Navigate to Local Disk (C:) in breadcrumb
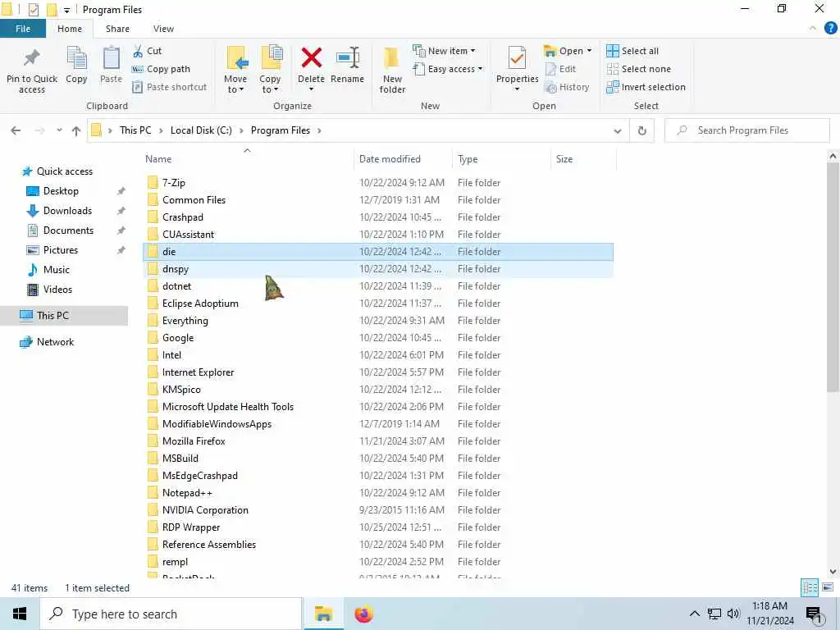Image resolution: width=840 pixels, height=630 pixels. click(201, 130)
